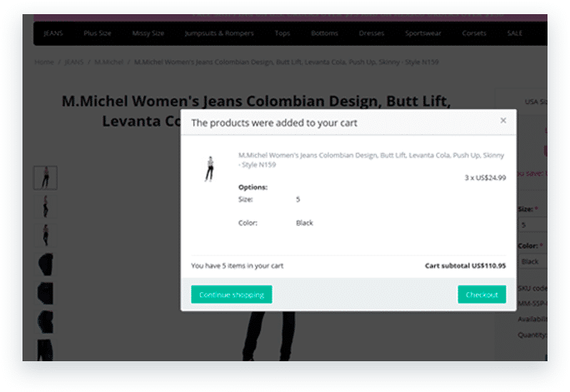The width and height of the screenshot is (570, 392).
Task: Open the Size dropdown on product page
Action: coord(532,226)
